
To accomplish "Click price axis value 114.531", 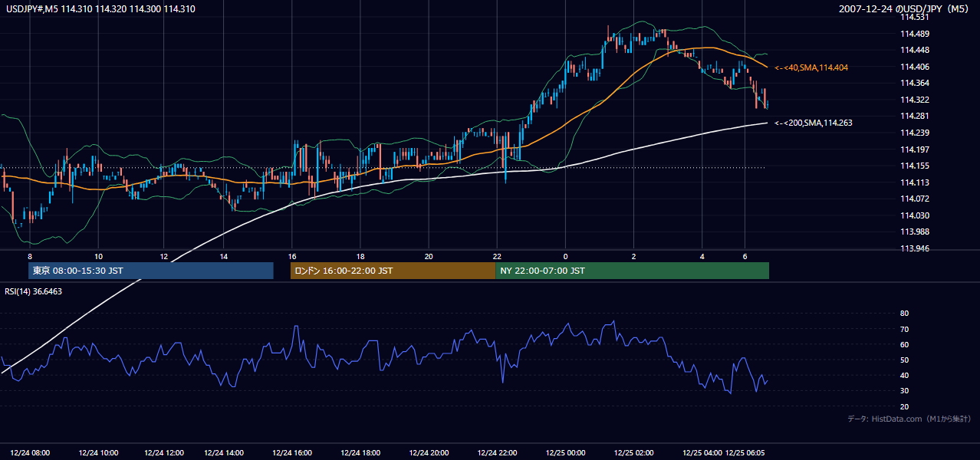I will [x=914, y=17].
